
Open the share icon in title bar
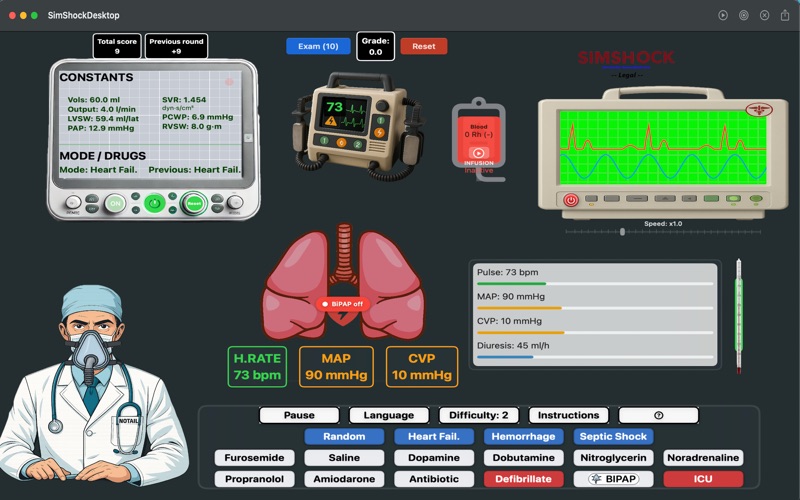(785, 15)
